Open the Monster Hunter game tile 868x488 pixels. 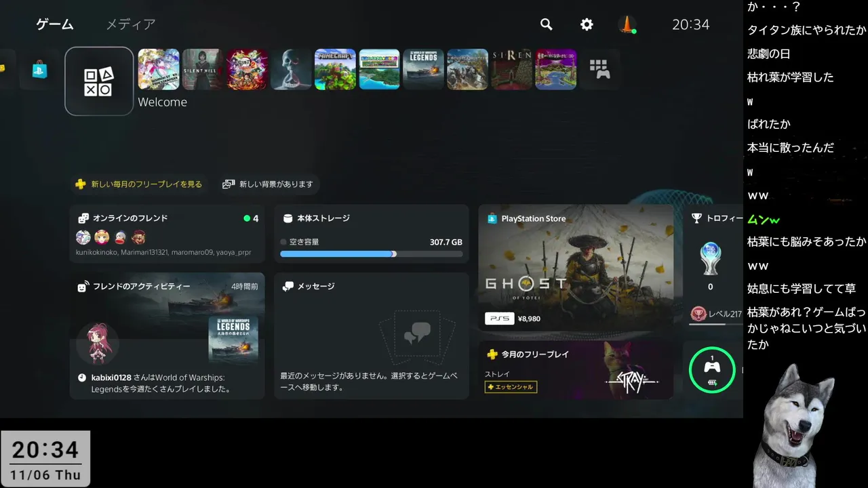click(467, 69)
